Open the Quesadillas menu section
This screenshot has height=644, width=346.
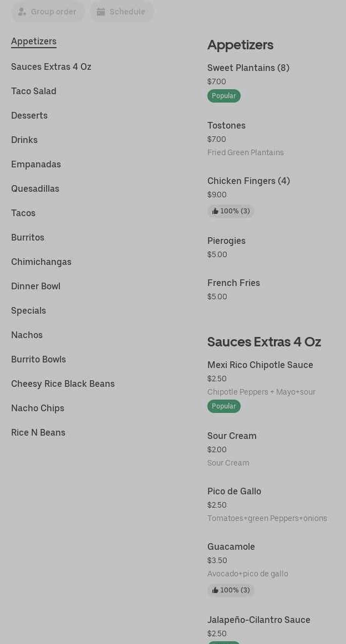pos(35,189)
